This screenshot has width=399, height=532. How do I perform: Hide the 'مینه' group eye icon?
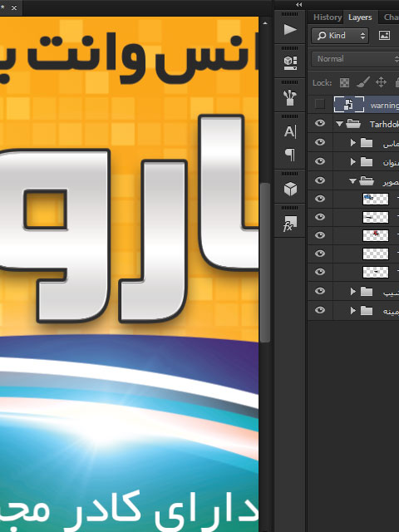pyautogui.click(x=319, y=309)
